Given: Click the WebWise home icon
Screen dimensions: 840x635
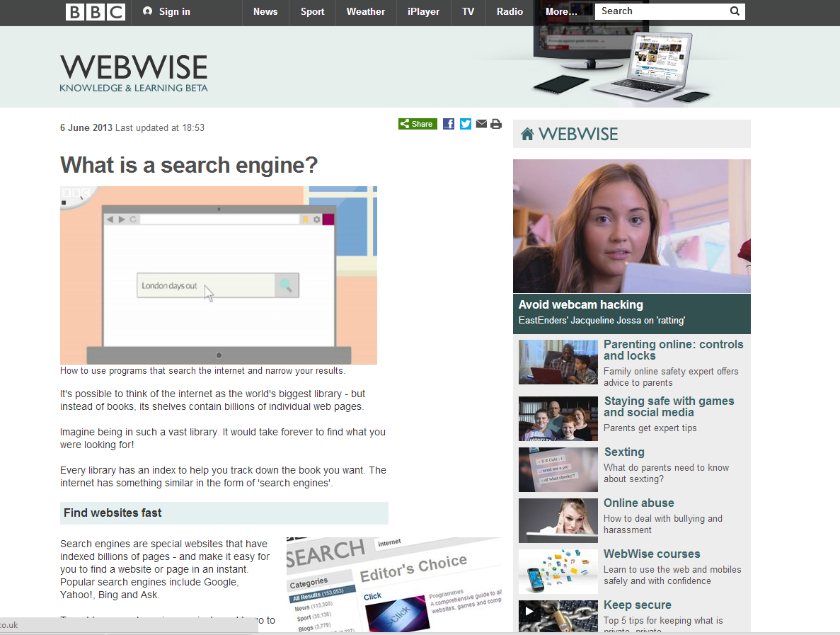Looking at the screenshot, I should pyautogui.click(x=527, y=135).
